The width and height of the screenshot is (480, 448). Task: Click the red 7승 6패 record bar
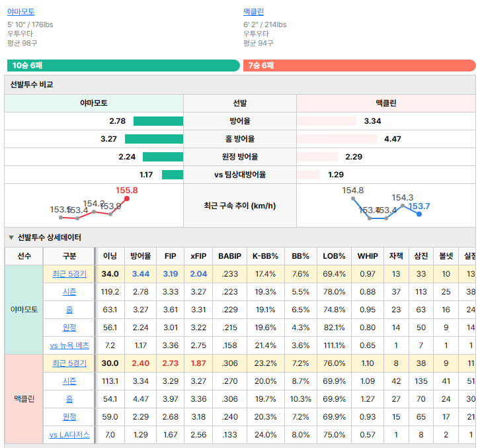(x=360, y=66)
